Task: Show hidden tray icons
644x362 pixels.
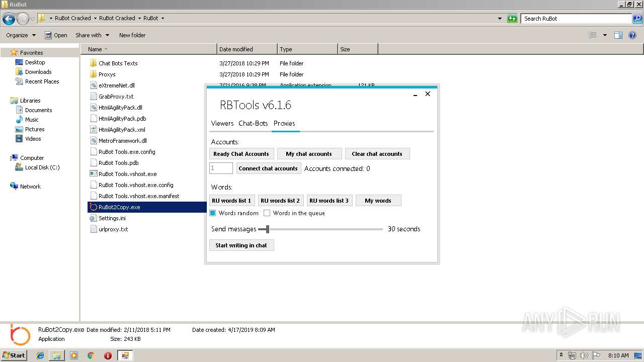Action: click(561, 355)
